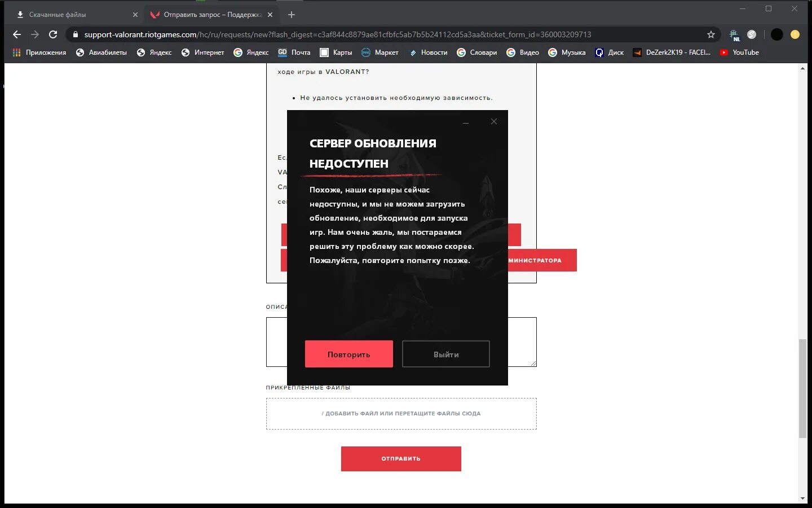
Task: Open the Словари bookmark
Action: point(477,52)
